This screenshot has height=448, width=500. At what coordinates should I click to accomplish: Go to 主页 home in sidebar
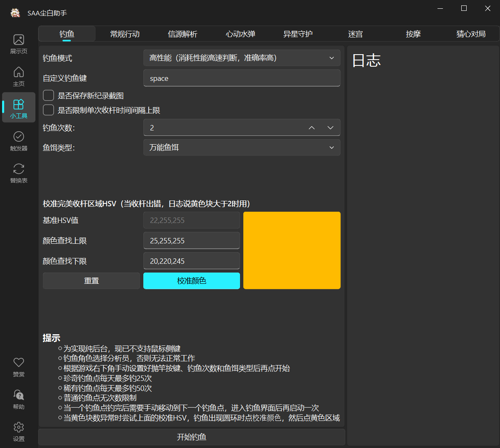click(19, 76)
